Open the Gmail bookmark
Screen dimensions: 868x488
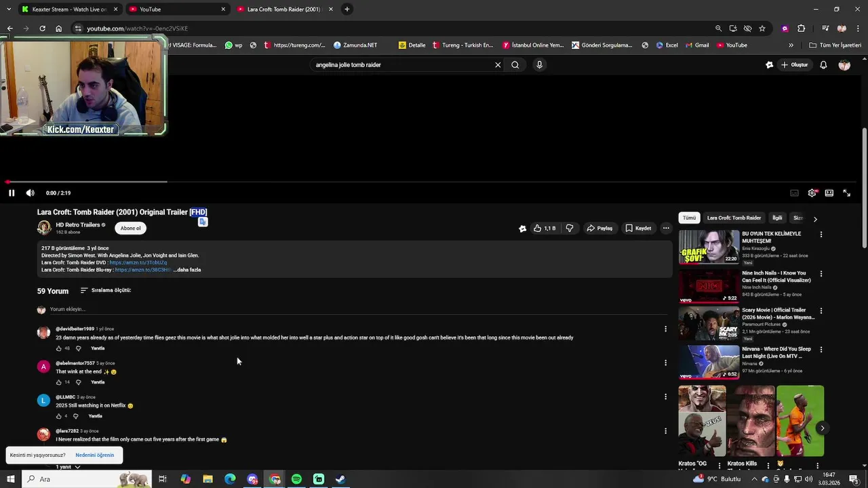697,45
